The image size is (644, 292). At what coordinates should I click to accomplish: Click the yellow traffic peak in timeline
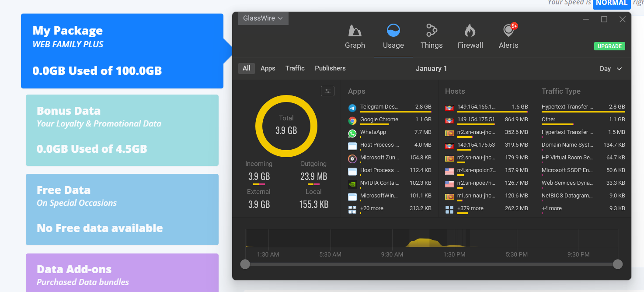pos(423,242)
